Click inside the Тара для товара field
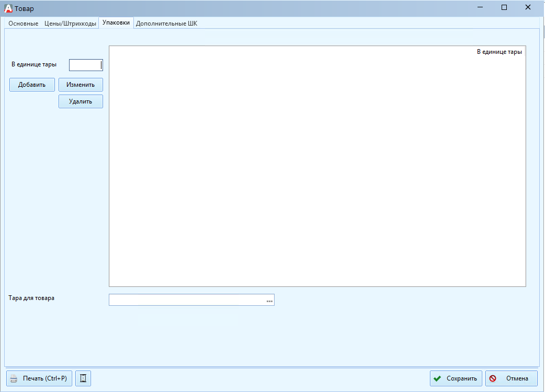545x392 pixels. [x=187, y=300]
